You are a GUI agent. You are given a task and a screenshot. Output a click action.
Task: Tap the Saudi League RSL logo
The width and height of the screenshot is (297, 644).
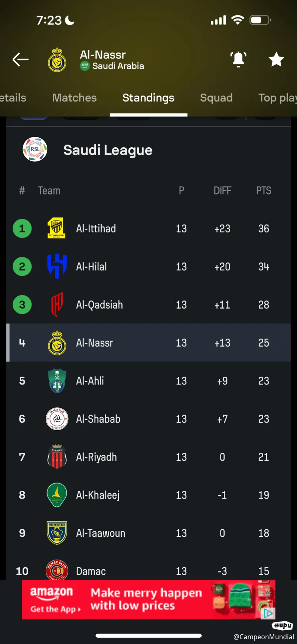(x=35, y=149)
